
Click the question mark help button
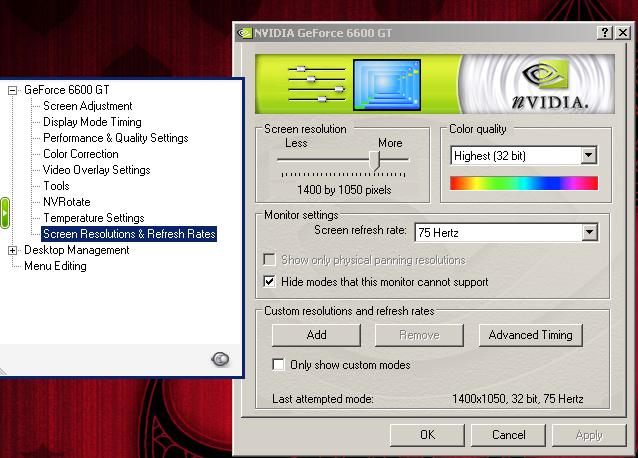[605, 33]
